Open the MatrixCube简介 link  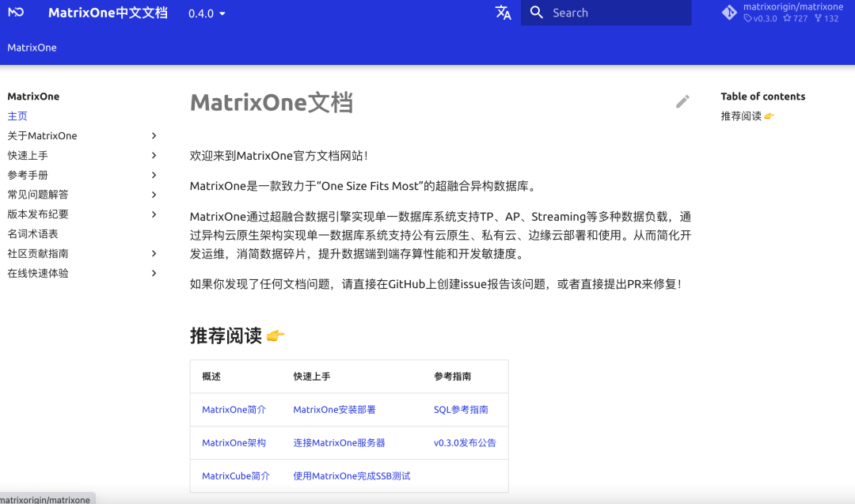236,476
